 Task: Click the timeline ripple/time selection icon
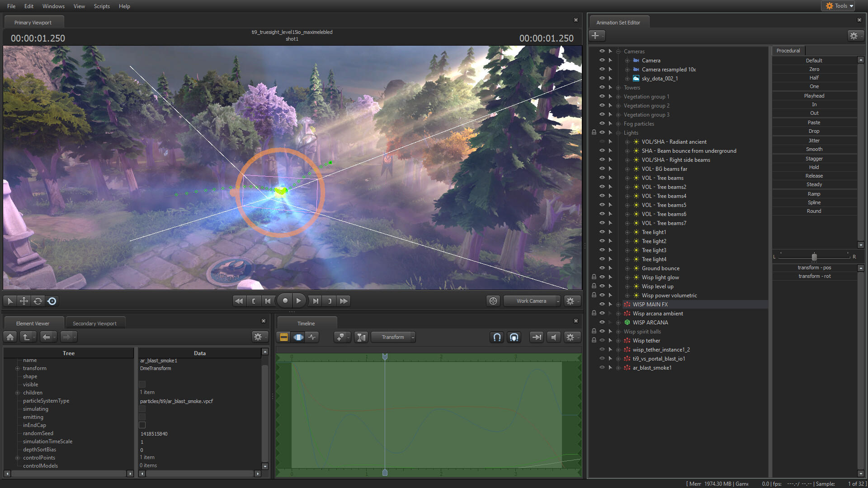pyautogui.click(x=361, y=337)
